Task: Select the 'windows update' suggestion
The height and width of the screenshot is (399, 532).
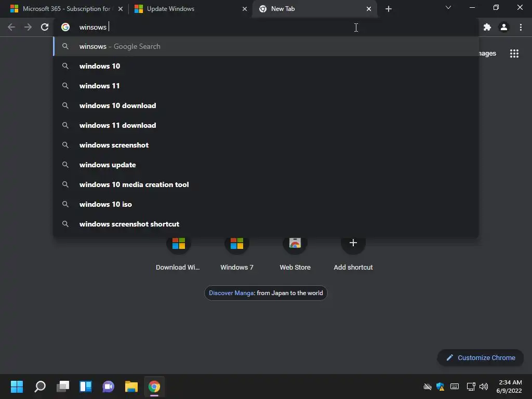Action: point(266,165)
